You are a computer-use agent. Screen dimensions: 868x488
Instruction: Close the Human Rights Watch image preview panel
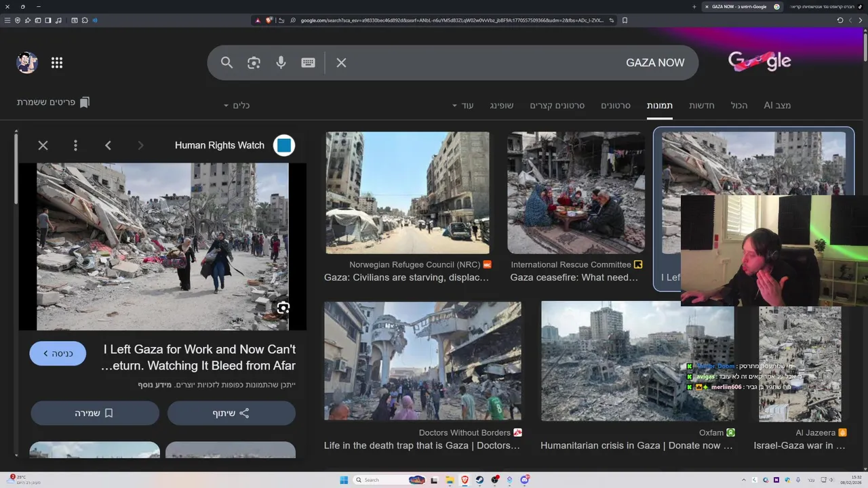pos(43,145)
